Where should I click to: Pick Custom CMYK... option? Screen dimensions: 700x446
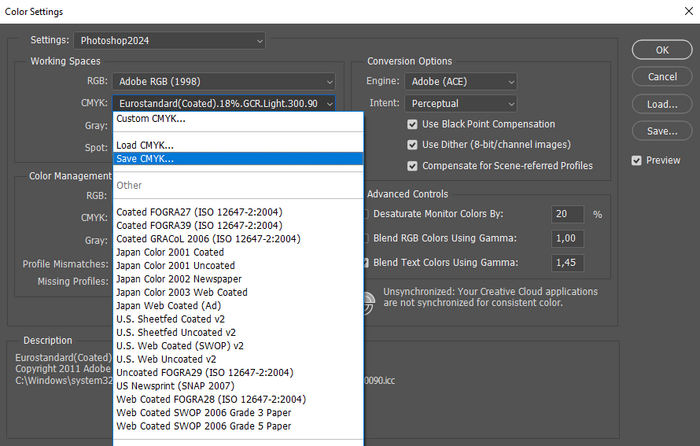151,119
